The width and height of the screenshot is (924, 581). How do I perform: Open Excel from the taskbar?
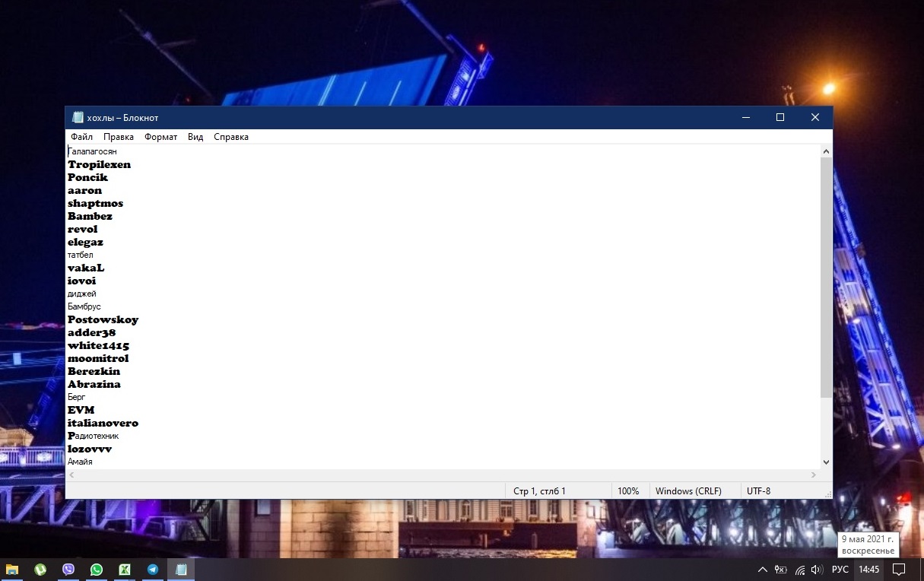(x=125, y=570)
